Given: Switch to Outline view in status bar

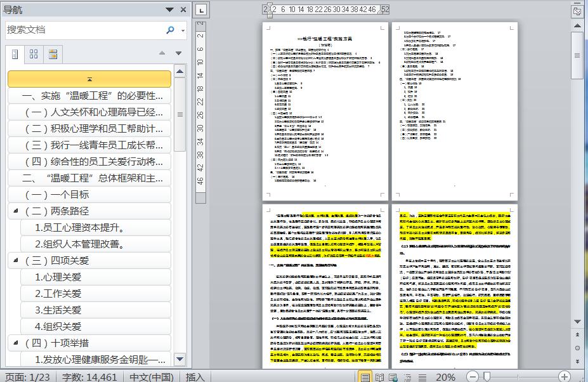Looking at the screenshot, I should pos(408,377).
